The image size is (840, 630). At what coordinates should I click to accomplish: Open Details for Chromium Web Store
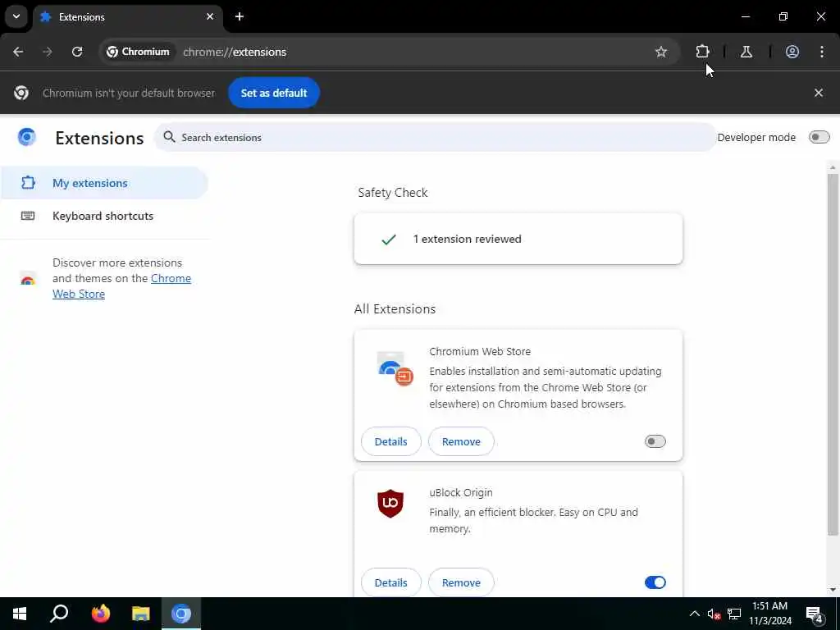click(x=391, y=441)
